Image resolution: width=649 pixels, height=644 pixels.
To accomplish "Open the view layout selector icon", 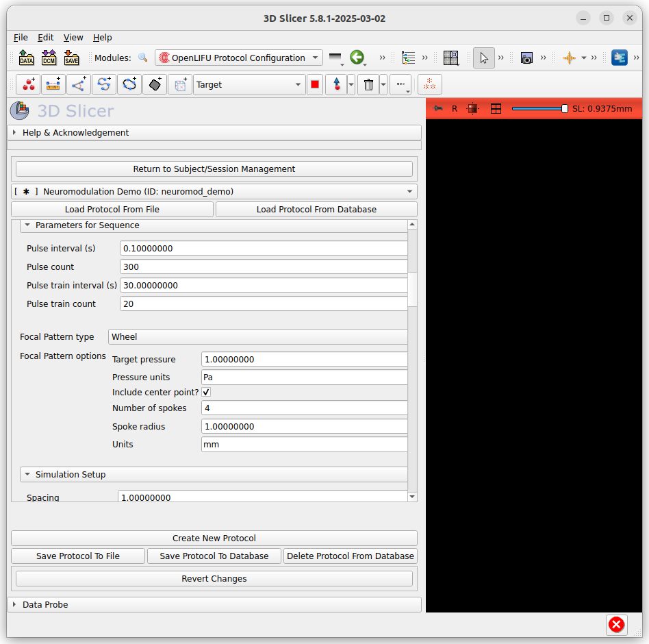I will coord(450,58).
